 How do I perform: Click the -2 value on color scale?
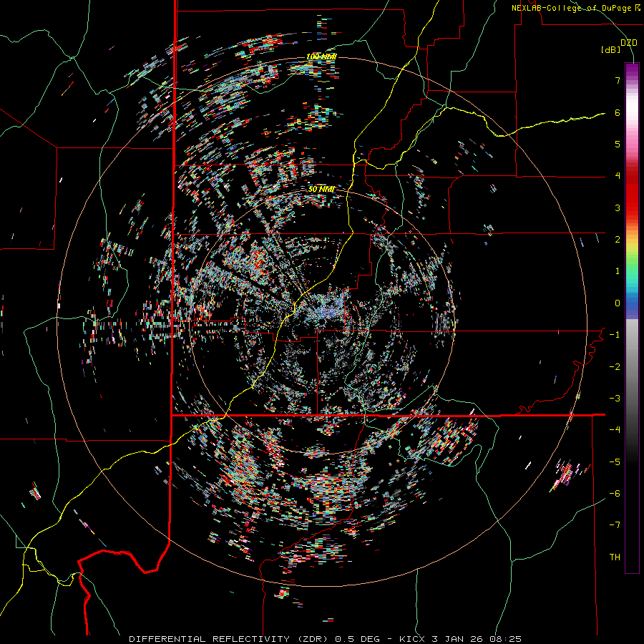click(x=615, y=367)
